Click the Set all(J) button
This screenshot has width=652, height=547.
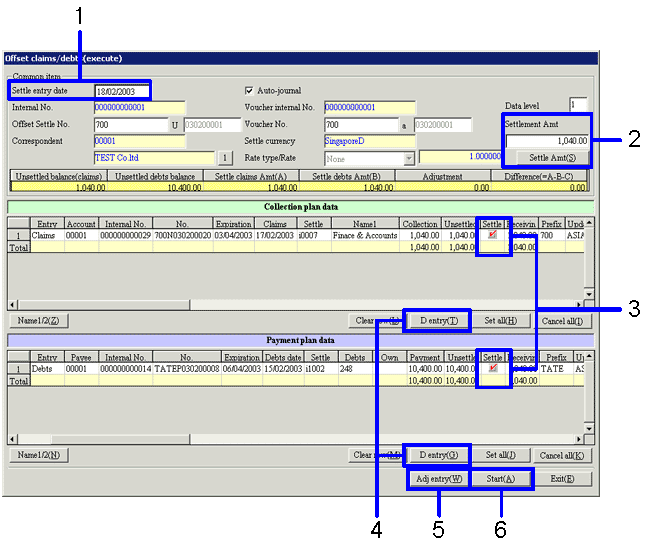pyautogui.click(x=501, y=455)
